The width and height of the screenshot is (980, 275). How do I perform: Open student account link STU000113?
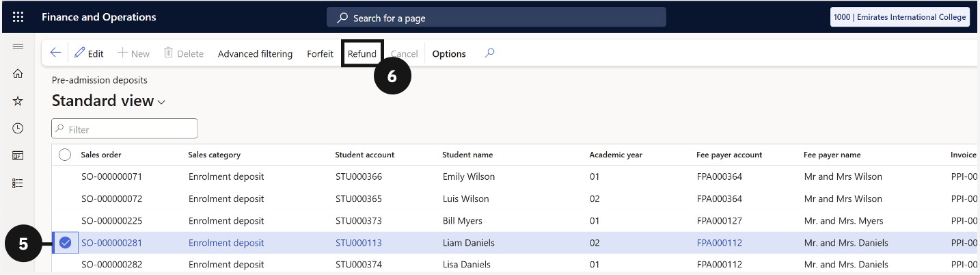tap(359, 243)
